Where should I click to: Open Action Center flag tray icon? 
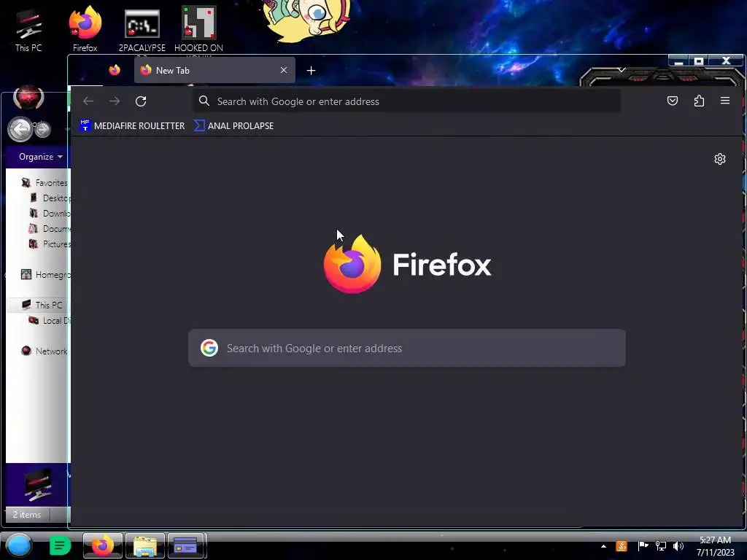pos(643,546)
